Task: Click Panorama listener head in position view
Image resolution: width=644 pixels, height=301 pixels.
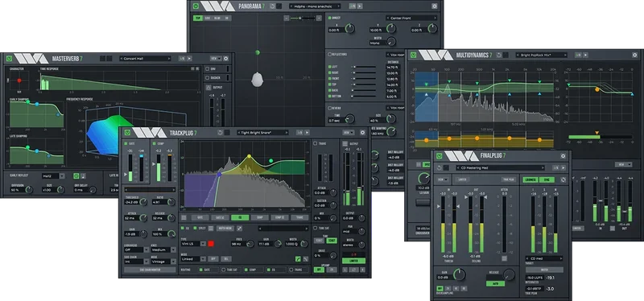Action: 257,79
